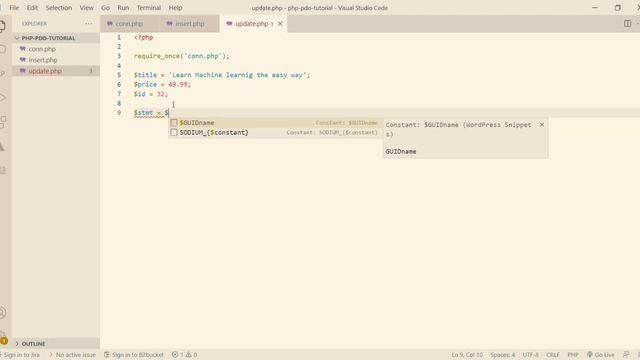The width and height of the screenshot is (640, 360).
Task: Click the require_once('conn.php'); line
Action: point(182,56)
